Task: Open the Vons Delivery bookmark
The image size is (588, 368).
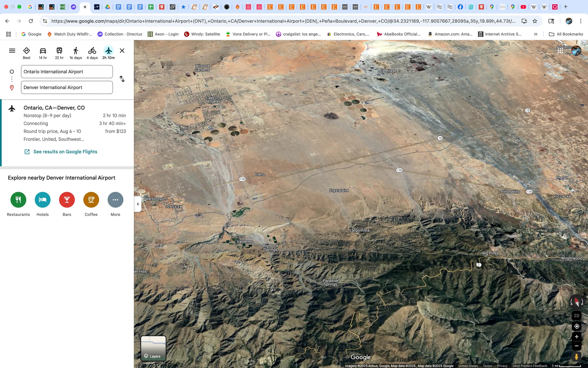Action: pyautogui.click(x=248, y=34)
